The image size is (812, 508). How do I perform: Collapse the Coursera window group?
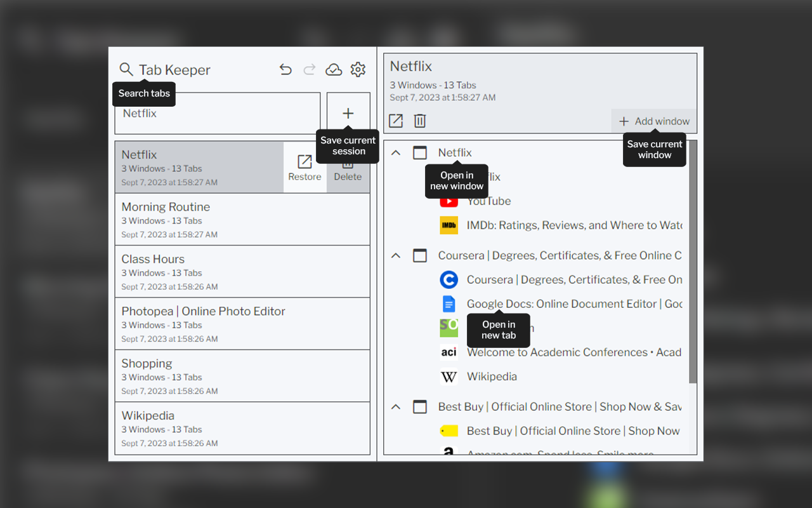tap(396, 255)
